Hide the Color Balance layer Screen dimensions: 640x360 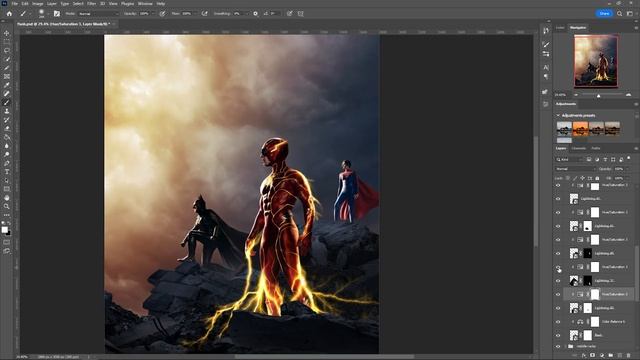coord(558,322)
